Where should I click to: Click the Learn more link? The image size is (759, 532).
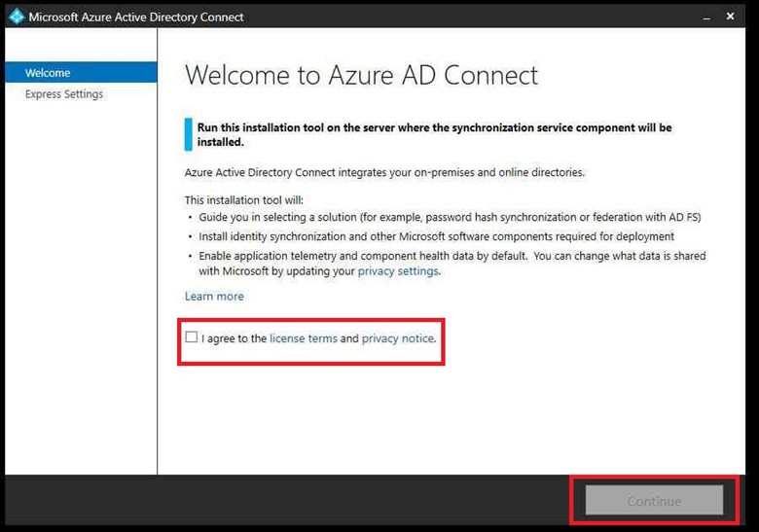(x=214, y=297)
